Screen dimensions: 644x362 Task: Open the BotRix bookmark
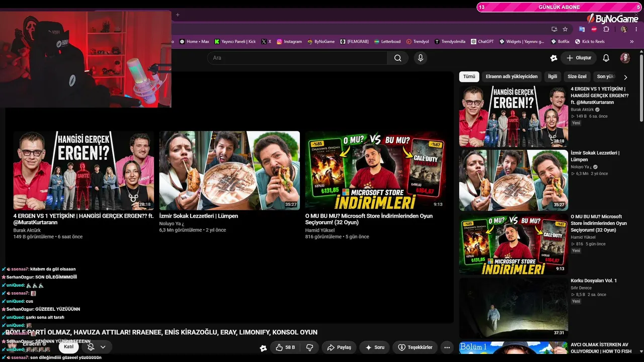560,42
